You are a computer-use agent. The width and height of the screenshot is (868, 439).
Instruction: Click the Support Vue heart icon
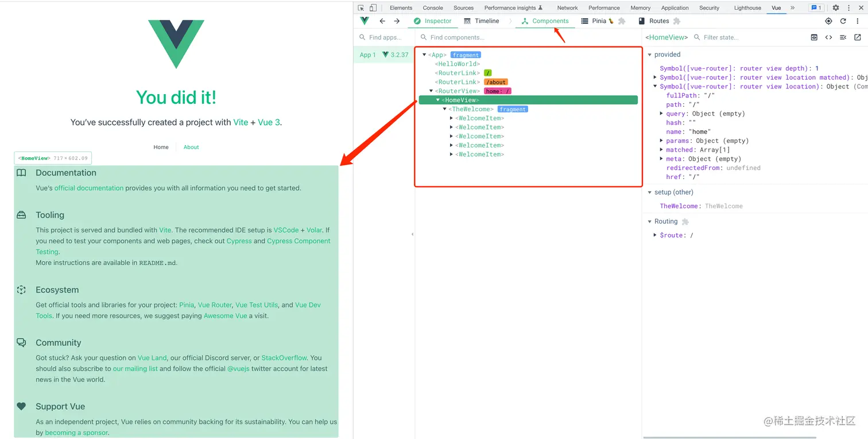click(21, 406)
